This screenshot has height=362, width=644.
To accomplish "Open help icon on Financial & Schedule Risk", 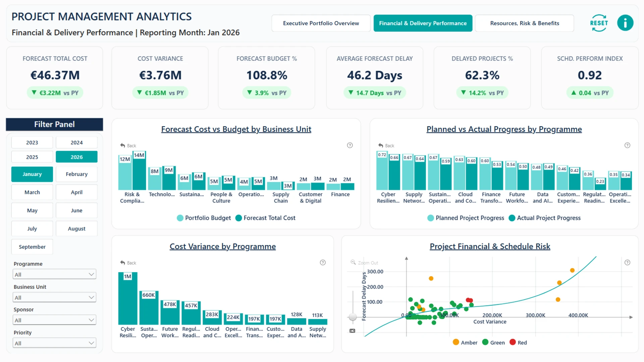I will coord(628,262).
